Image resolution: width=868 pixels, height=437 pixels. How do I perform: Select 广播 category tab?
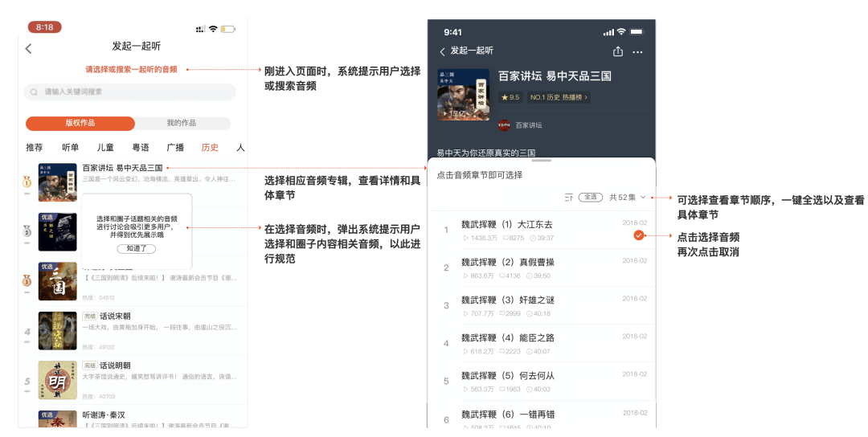(175, 147)
